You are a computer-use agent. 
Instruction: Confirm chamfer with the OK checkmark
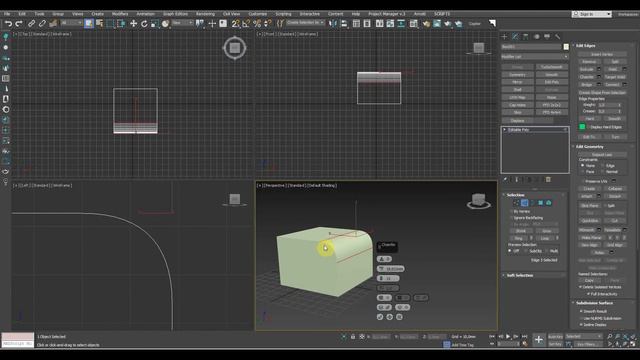(380, 317)
